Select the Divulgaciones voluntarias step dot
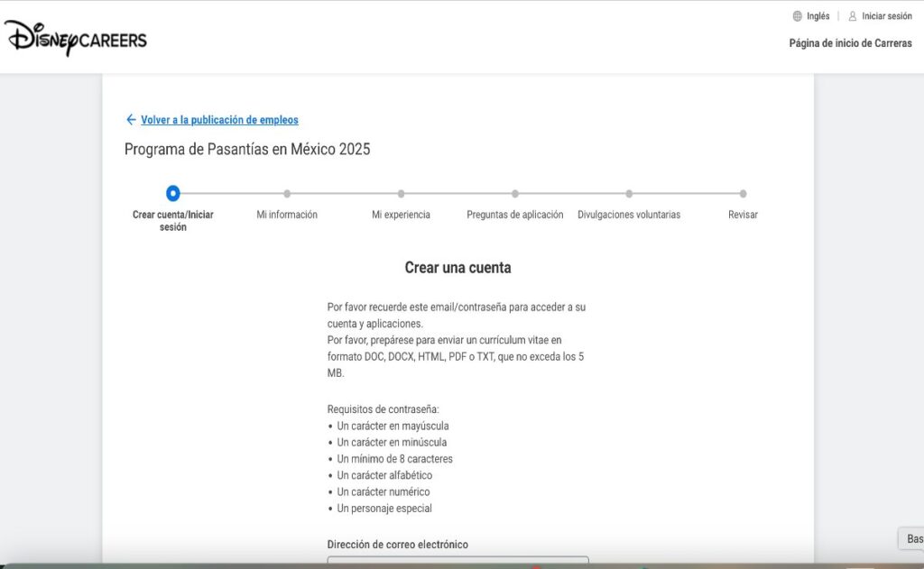924x569 pixels. (x=629, y=193)
